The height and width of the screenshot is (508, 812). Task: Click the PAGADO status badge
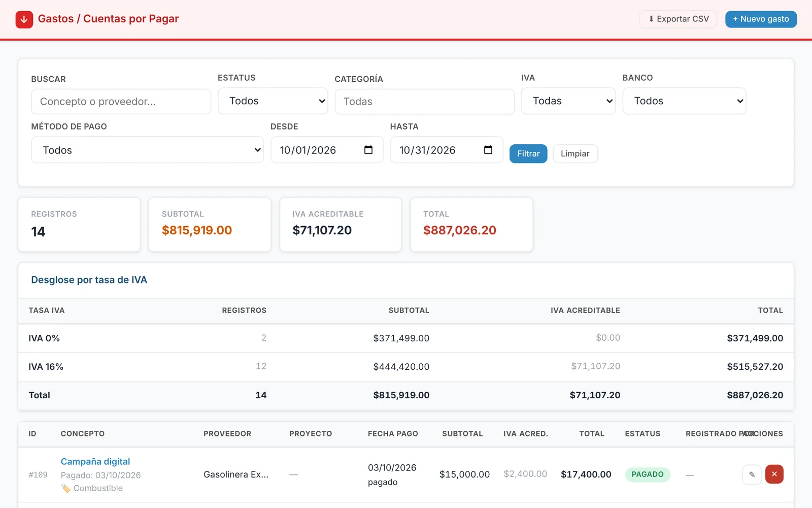[648, 474]
